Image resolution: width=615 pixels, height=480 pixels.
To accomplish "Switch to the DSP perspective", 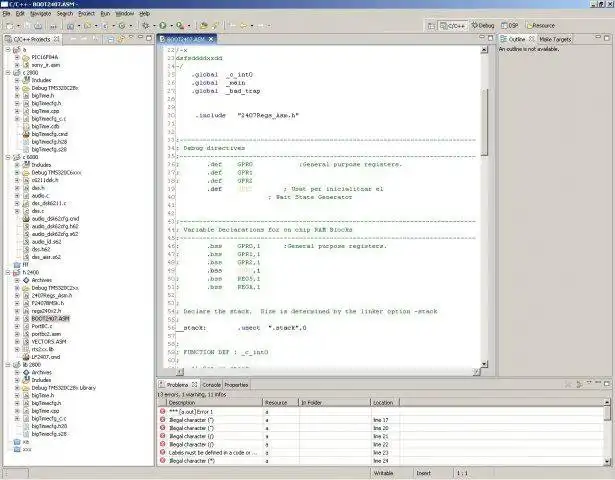I will tap(510, 25).
